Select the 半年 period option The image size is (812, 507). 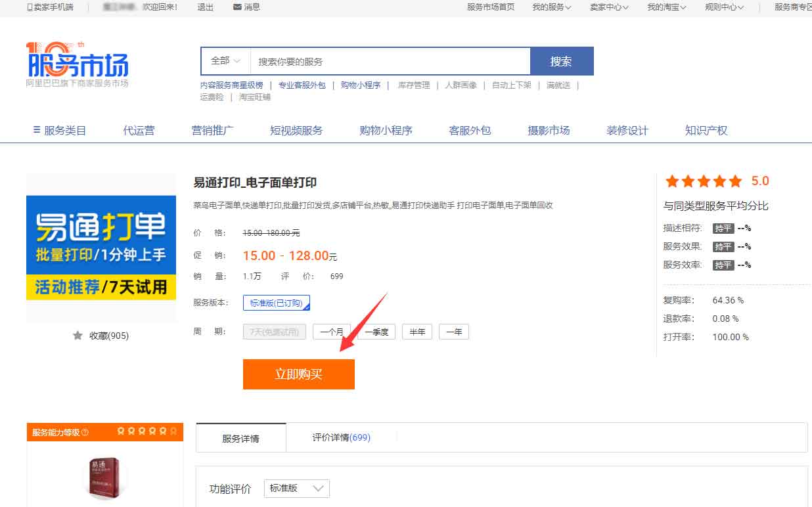click(417, 332)
